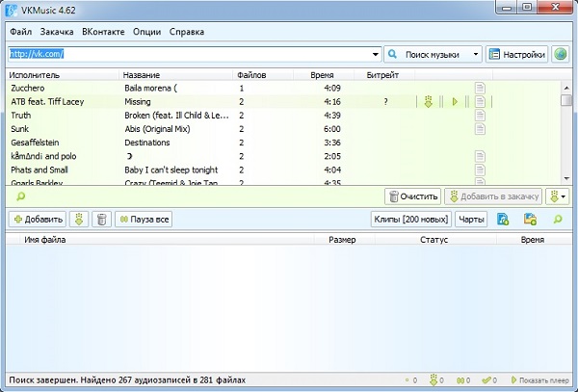Click the trash icon beside Добавить button
The height and width of the screenshot is (392, 578).
tap(101, 220)
